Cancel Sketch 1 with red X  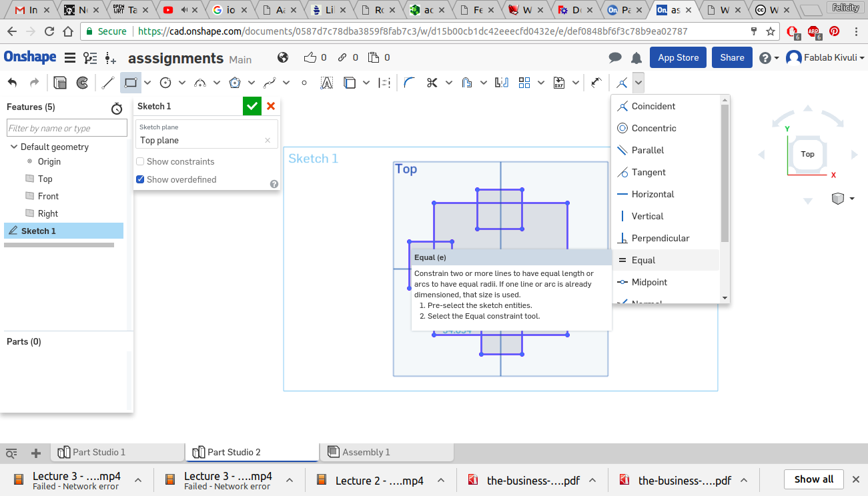(271, 106)
